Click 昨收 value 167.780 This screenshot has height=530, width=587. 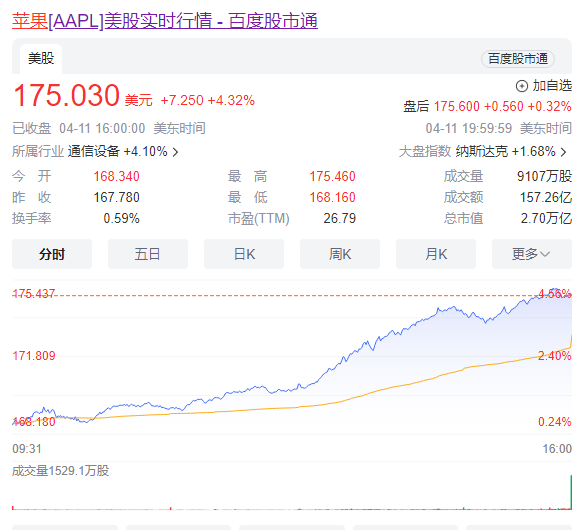(x=116, y=197)
